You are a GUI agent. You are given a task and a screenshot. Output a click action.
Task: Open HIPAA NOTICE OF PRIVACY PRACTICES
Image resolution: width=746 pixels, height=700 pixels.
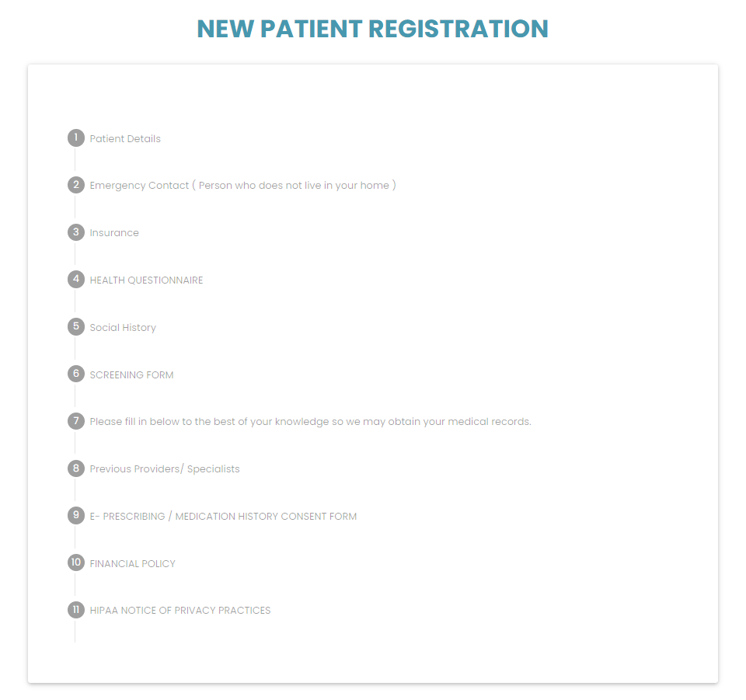pyautogui.click(x=180, y=610)
